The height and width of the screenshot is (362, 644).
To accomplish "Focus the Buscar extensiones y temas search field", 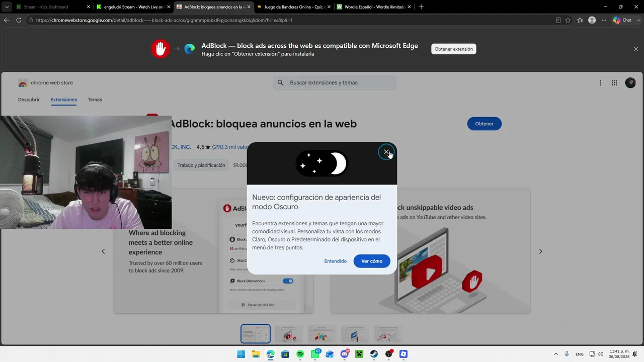I will pyautogui.click(x=335, y=82).
